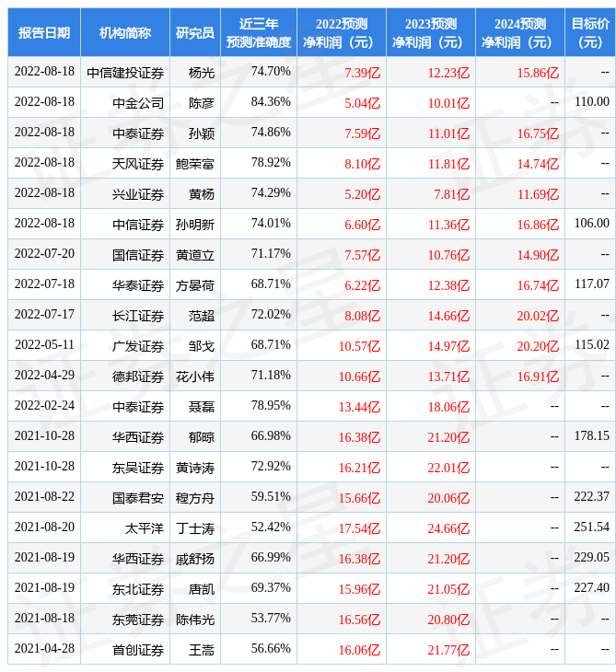Select researcher 鲍荣富 cell

click(195, 164)
